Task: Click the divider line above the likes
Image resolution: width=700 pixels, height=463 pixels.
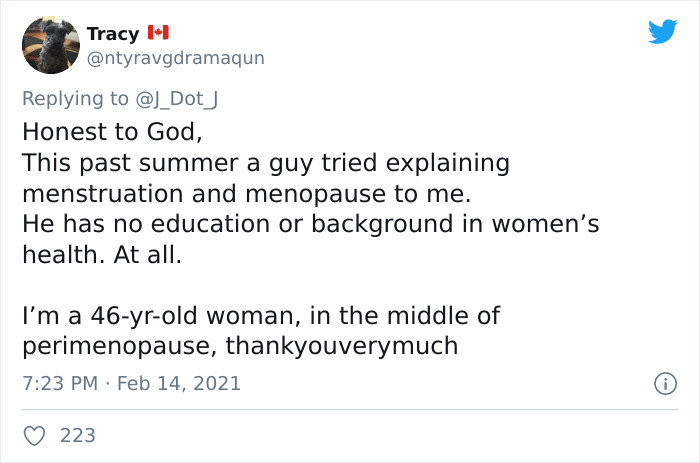Action: [350, 409]
